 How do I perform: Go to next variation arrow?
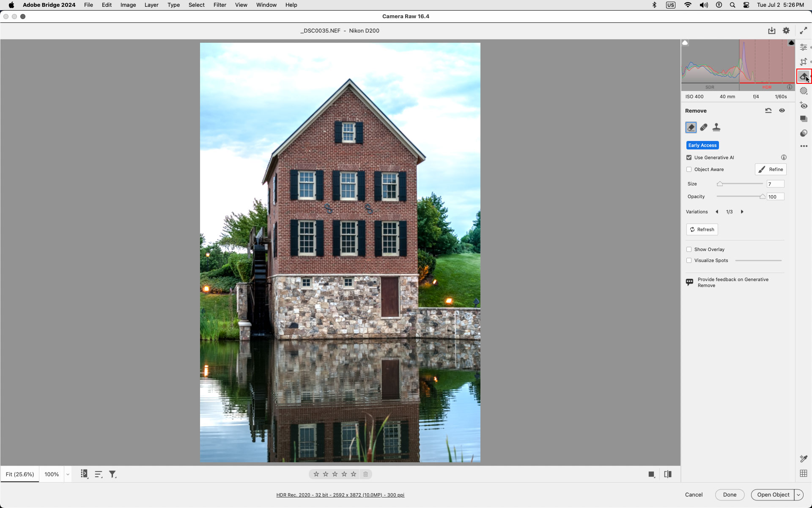742,212
